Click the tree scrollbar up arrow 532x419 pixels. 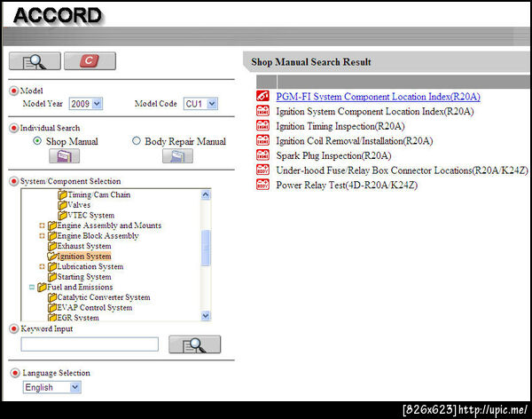click(206, 194)
